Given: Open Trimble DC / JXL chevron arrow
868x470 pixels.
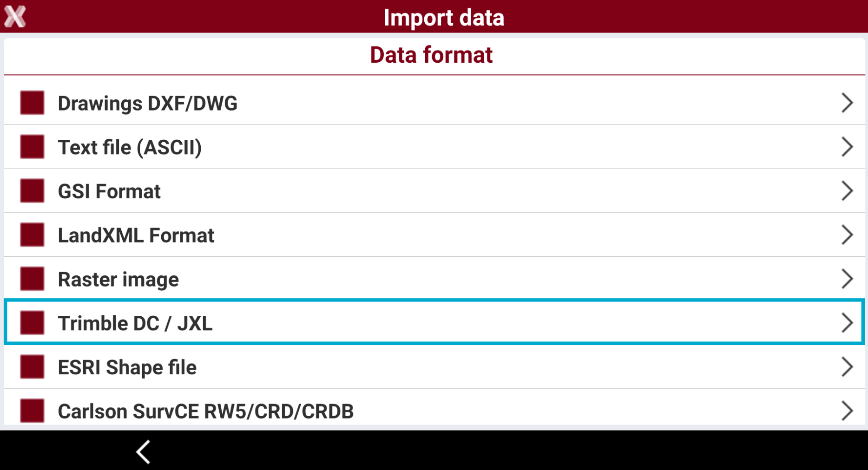Looking at the screenshot, I should [847, 323].
